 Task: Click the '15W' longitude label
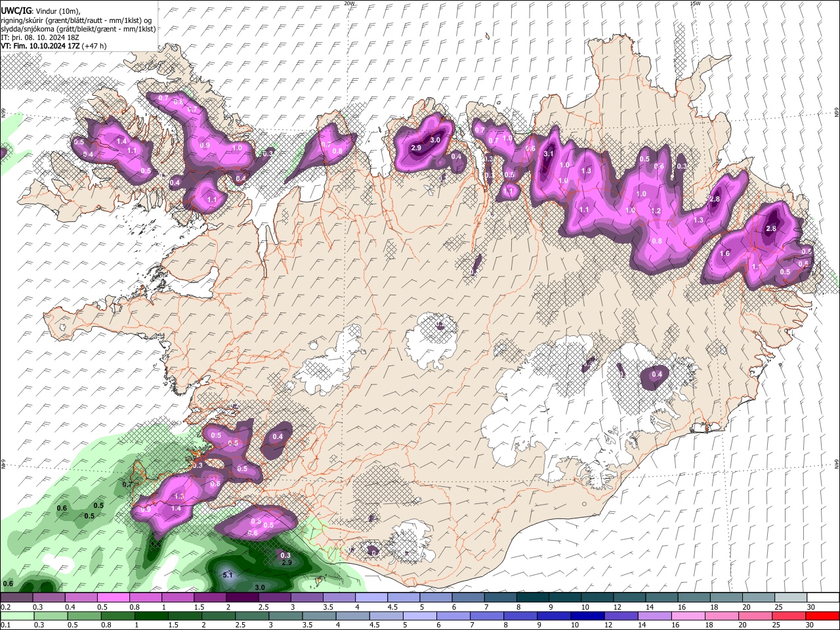pyautogui.click(x=695, y=3)
